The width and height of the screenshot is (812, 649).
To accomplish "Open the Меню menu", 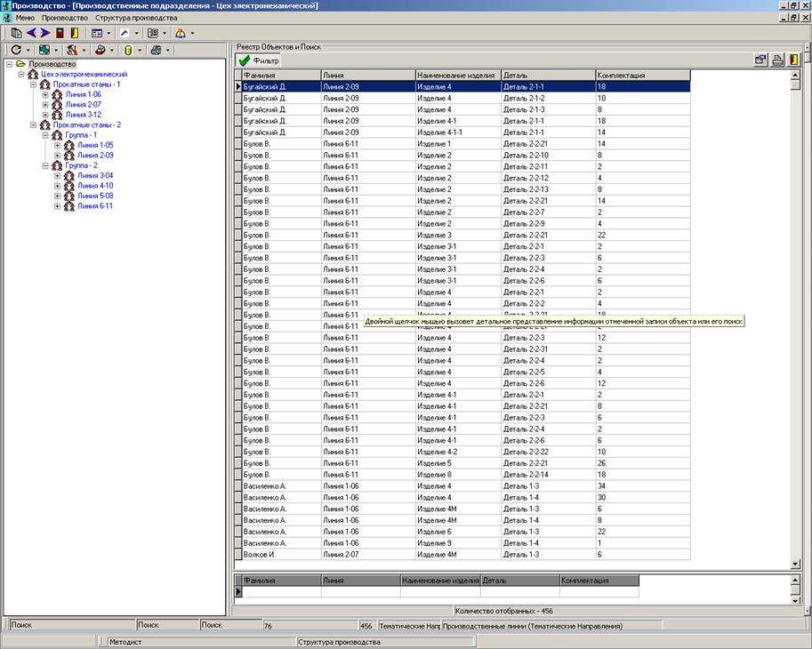I will pos(25,18).
